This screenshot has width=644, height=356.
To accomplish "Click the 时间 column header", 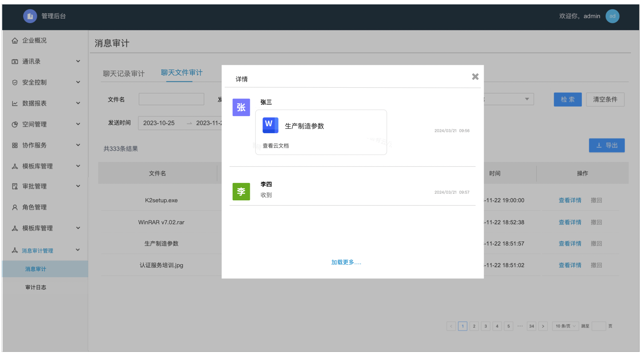I will click(495, 174).
